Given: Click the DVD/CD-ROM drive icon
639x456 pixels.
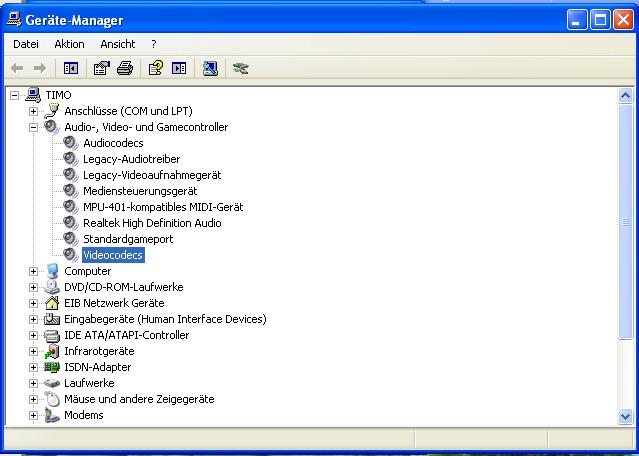Looking at the screenshot, I should [x=52, y=287].
